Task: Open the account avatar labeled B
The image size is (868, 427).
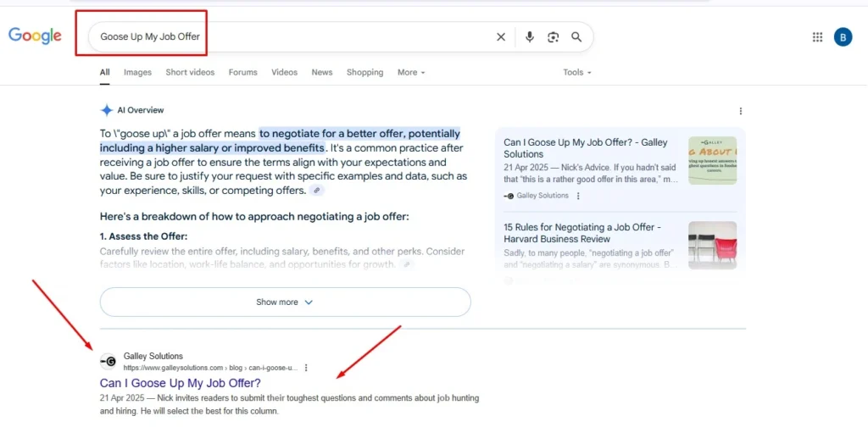Action: point(843,37)
